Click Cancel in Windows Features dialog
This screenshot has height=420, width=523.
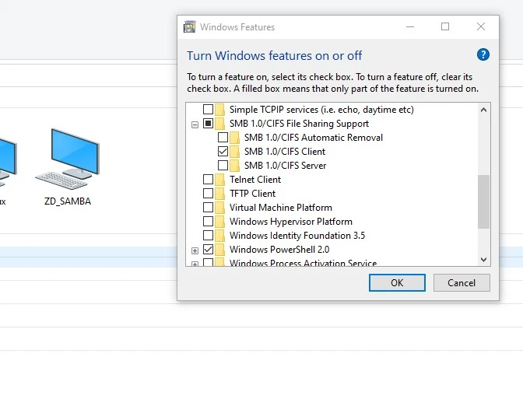[x=462, y=282]
